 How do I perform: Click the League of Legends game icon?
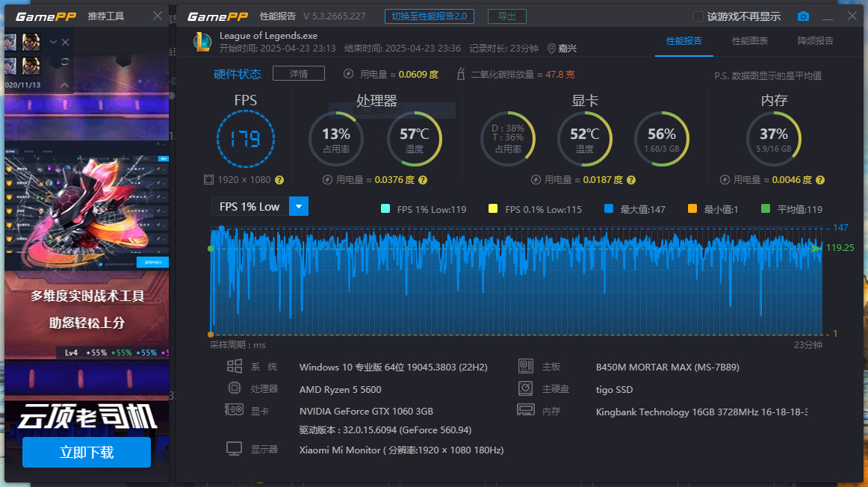202,42
